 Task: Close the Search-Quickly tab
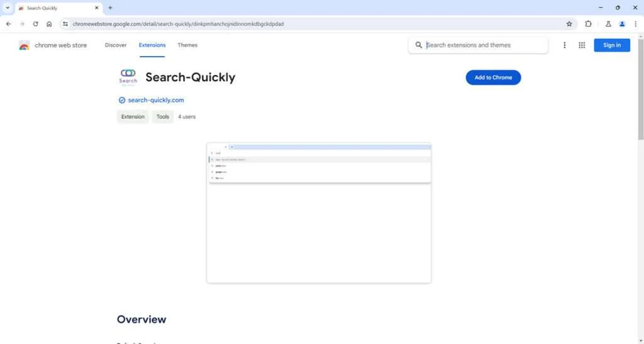(x=97, y=8)
